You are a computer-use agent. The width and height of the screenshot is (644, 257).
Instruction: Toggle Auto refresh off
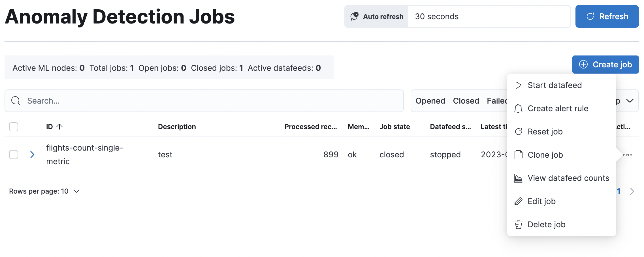click(376, 16)
